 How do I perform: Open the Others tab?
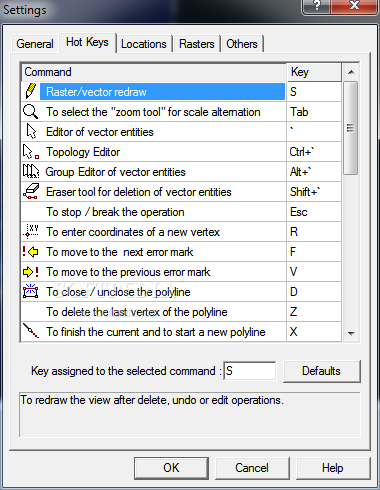tap(242, 44)
